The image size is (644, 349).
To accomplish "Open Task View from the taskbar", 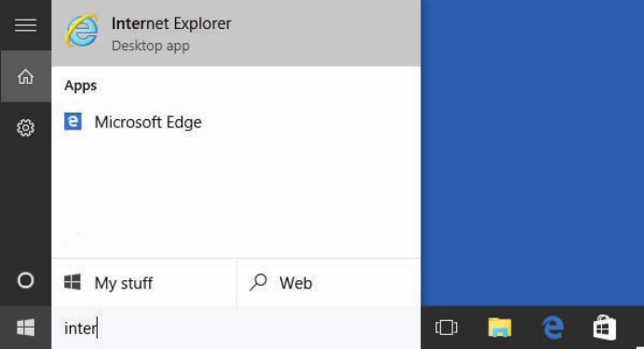I will tap(446, 328).
